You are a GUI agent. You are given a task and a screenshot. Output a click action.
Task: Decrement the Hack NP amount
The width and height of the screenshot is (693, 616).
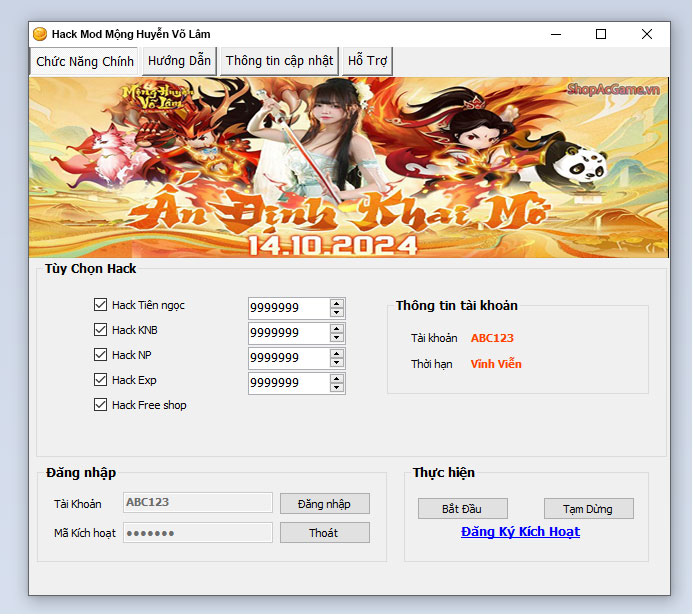coord(337,362)
